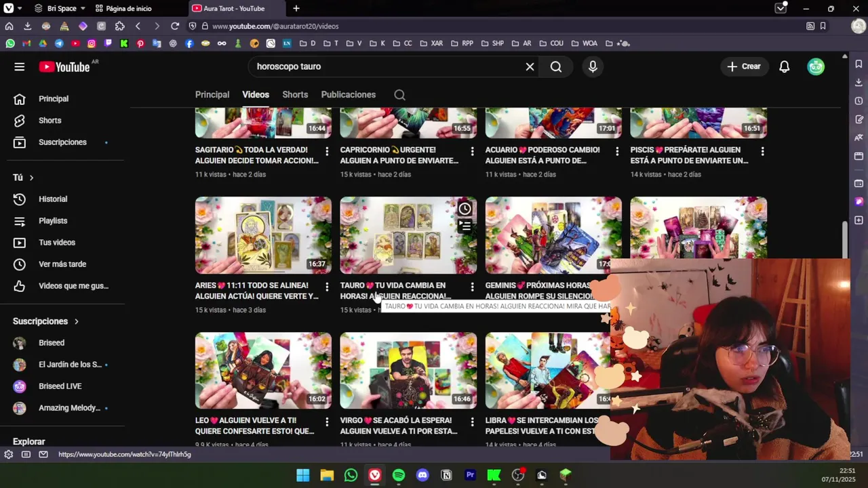This screenshot has height=488, width=868.
Task: Search within the channel using magnifier icon
Action: (399, 95)
